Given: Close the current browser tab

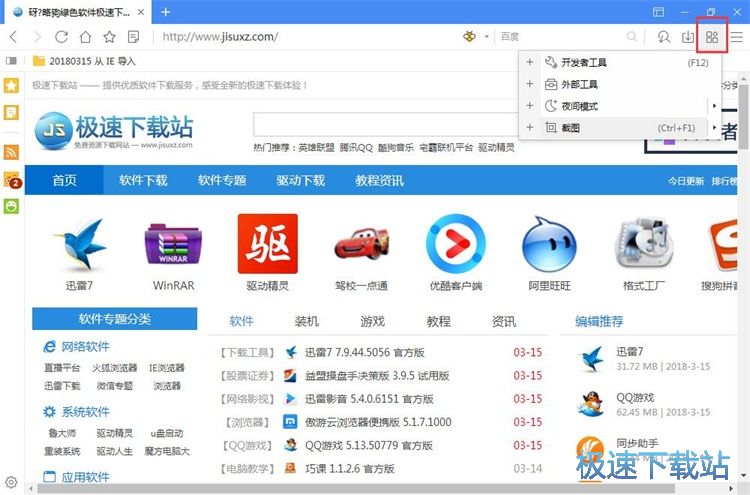Looking at the screenshot, I should point(141,12).
